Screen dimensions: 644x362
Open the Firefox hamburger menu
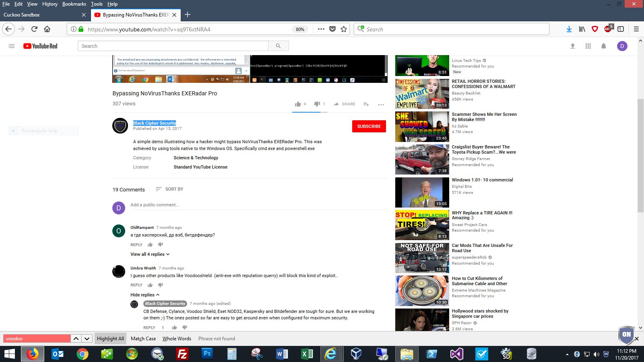[636, 29]
